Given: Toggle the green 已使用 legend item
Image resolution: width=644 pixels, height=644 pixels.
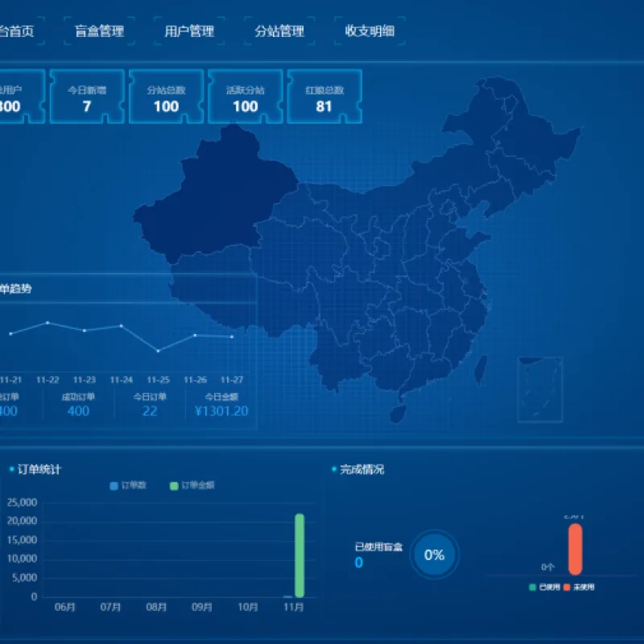Looking at the screenshot, I should pyautogui.click(x=545, y=588).
